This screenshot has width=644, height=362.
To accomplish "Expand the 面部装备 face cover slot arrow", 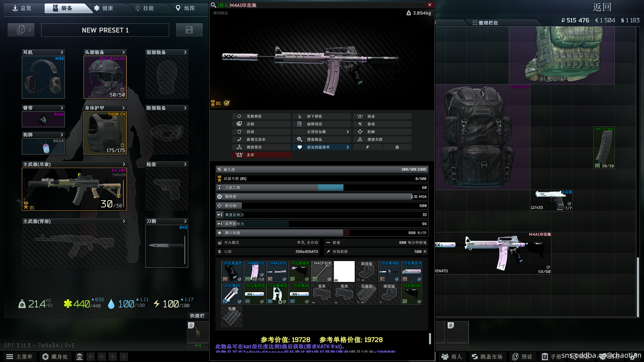I will (x=185, y=52).
